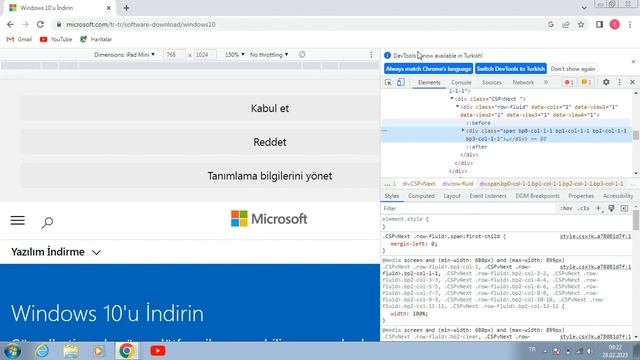Toggle the device toolbar icon in DevTools

(401, 82)
